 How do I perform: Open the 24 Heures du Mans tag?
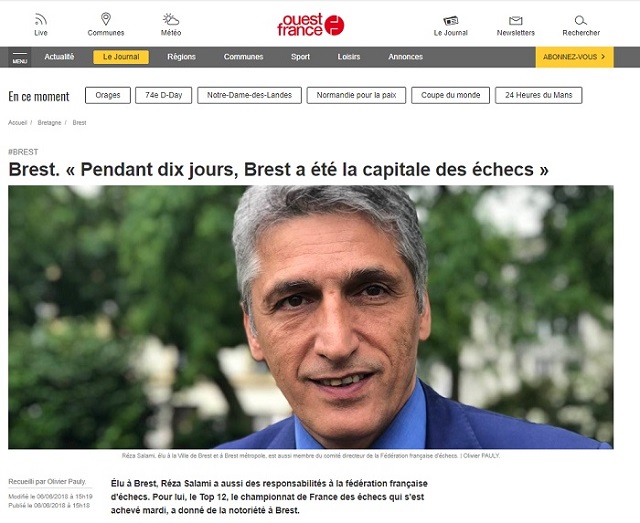(x=538, y=95)
